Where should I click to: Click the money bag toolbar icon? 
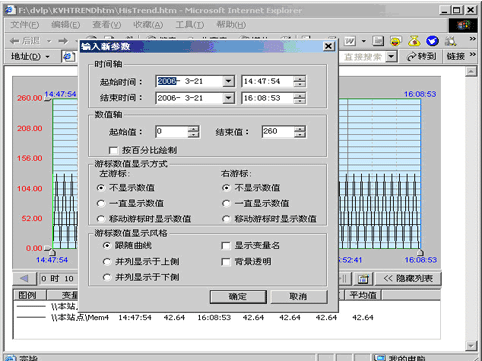(x=414, y=41)
